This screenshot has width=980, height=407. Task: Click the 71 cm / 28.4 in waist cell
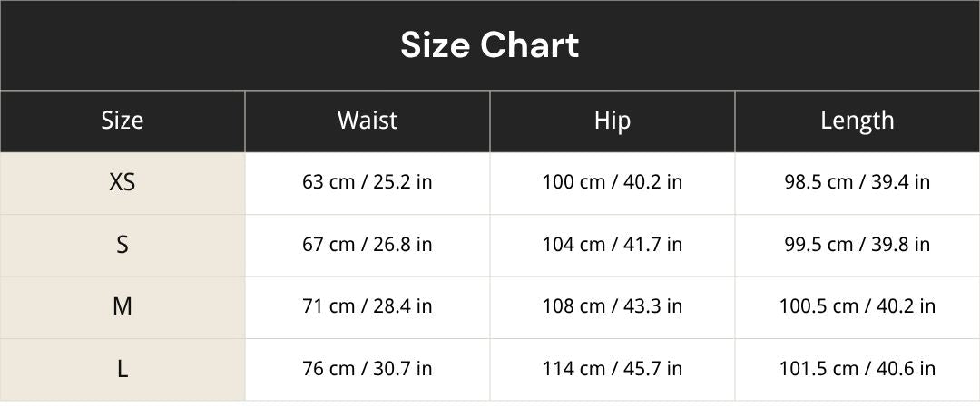[367, 307]
